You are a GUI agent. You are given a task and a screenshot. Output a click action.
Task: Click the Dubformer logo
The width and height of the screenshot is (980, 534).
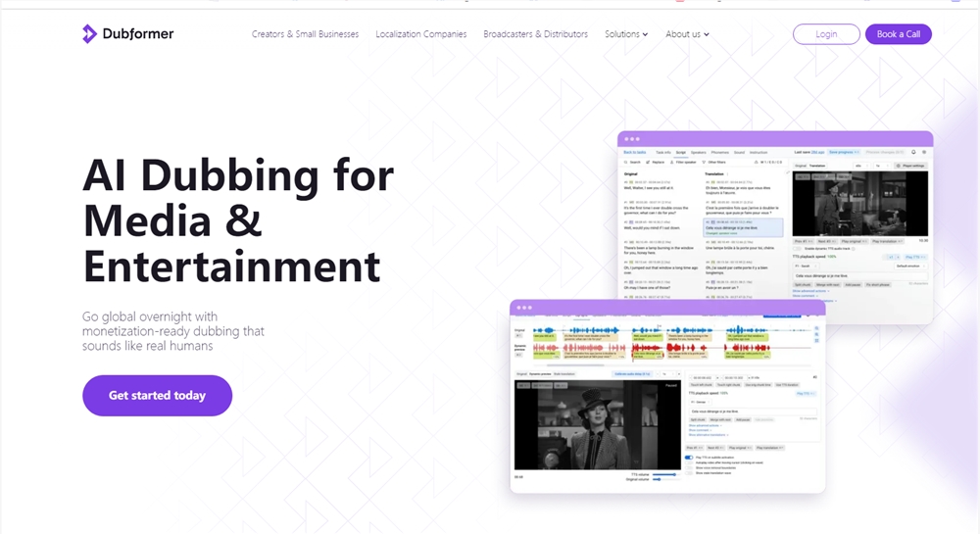click(128, 33)
